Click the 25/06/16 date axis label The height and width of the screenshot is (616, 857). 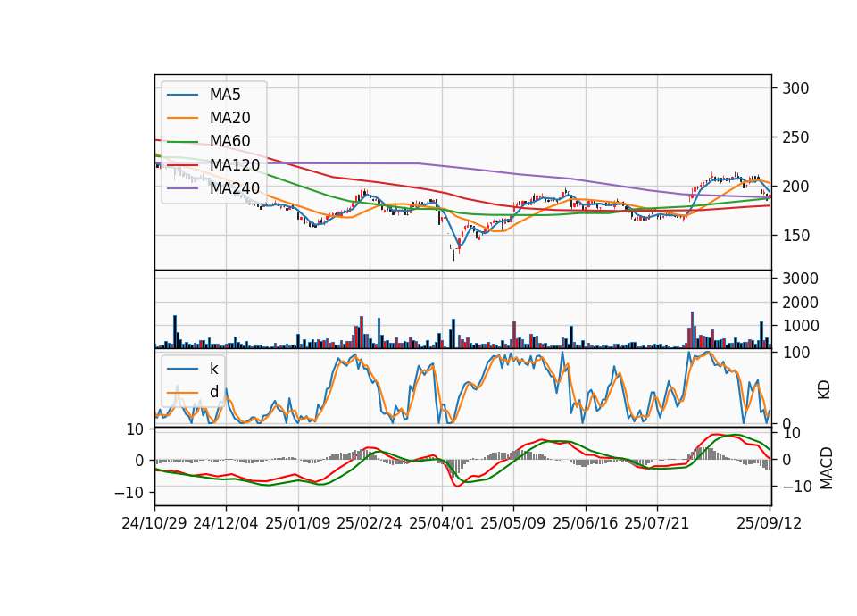(586, 523)
